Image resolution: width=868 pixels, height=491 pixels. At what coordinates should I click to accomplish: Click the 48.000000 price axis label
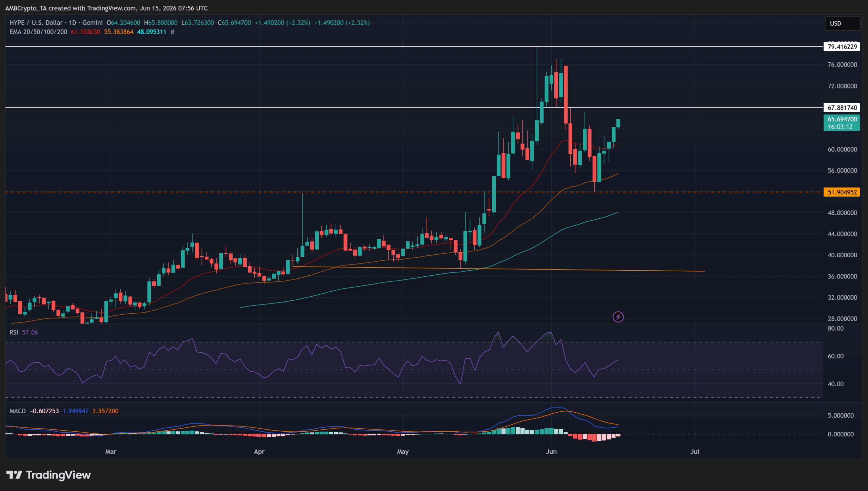[x=842, y=213]
